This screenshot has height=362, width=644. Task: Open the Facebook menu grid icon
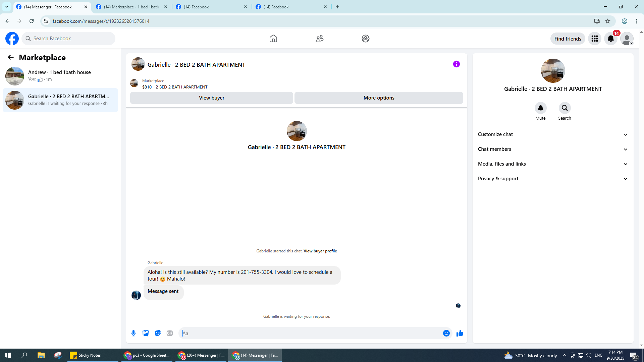pos(594,39)
